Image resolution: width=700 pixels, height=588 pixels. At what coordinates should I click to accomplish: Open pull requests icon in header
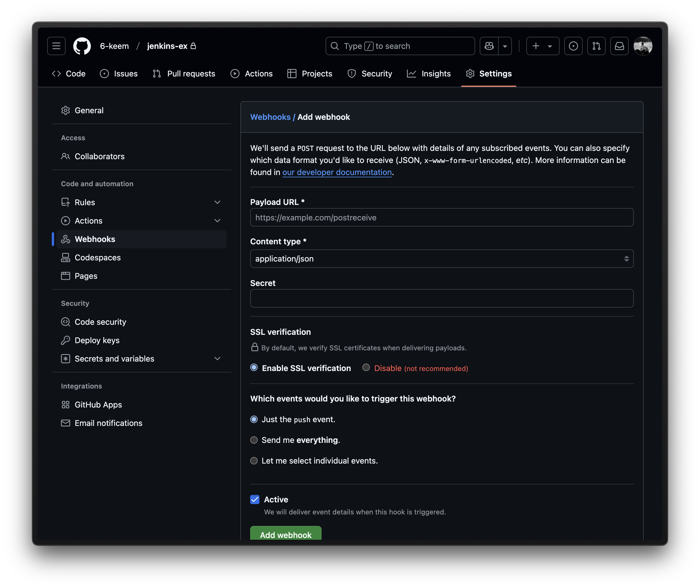(596, 46)
